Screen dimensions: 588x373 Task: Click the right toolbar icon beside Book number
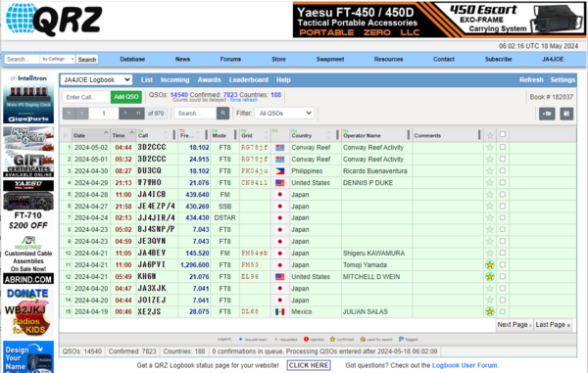tap(566, 114)
